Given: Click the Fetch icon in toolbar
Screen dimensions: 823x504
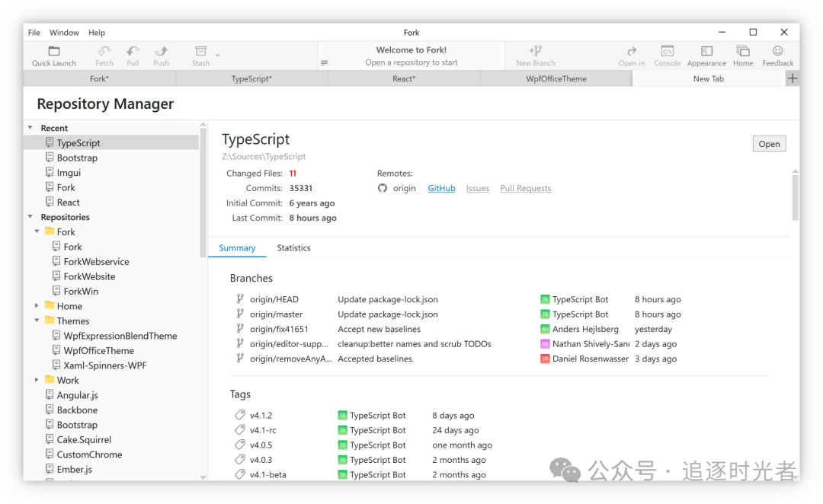Looking at the screenshot, I should click(x=104, y=52).
